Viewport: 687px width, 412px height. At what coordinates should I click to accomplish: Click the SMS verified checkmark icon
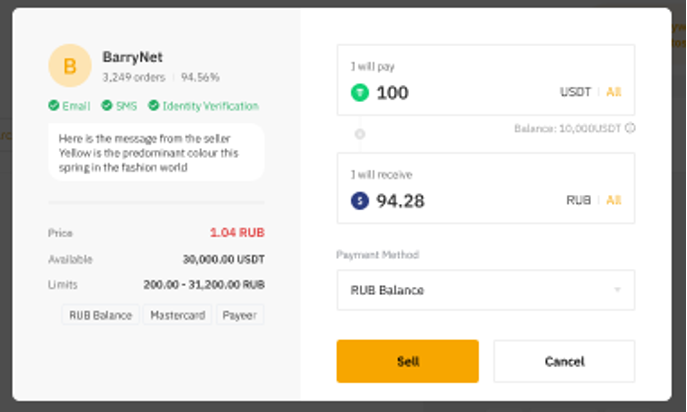106,106
